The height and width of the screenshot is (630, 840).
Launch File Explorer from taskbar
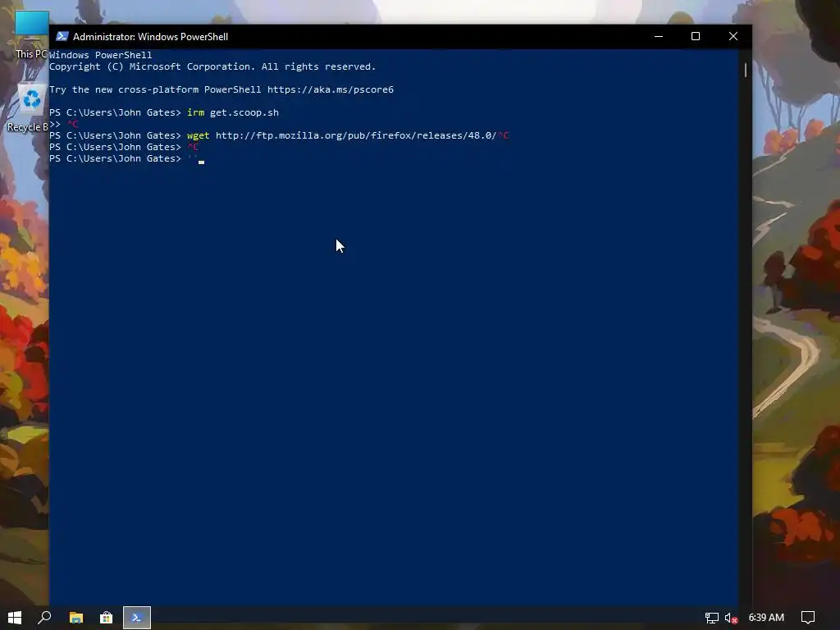pyautogui.click(x=76, y=618)
